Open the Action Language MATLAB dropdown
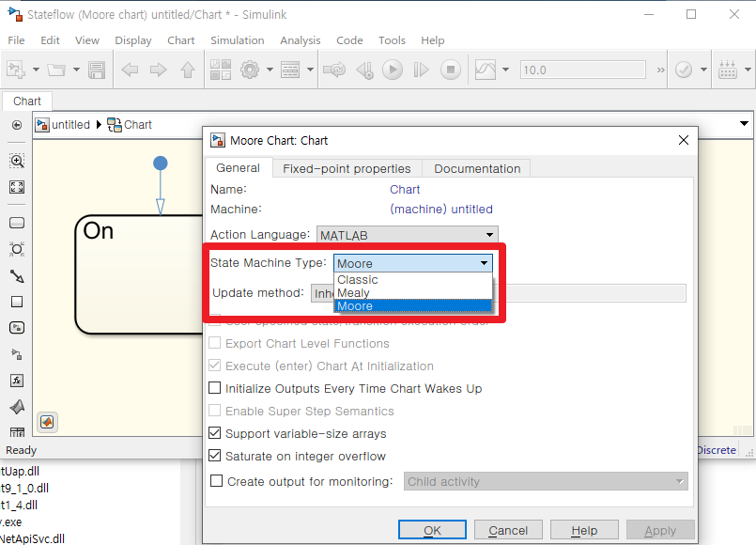The width and height of the screenshot is (756, 545). (x=407, y=235)
